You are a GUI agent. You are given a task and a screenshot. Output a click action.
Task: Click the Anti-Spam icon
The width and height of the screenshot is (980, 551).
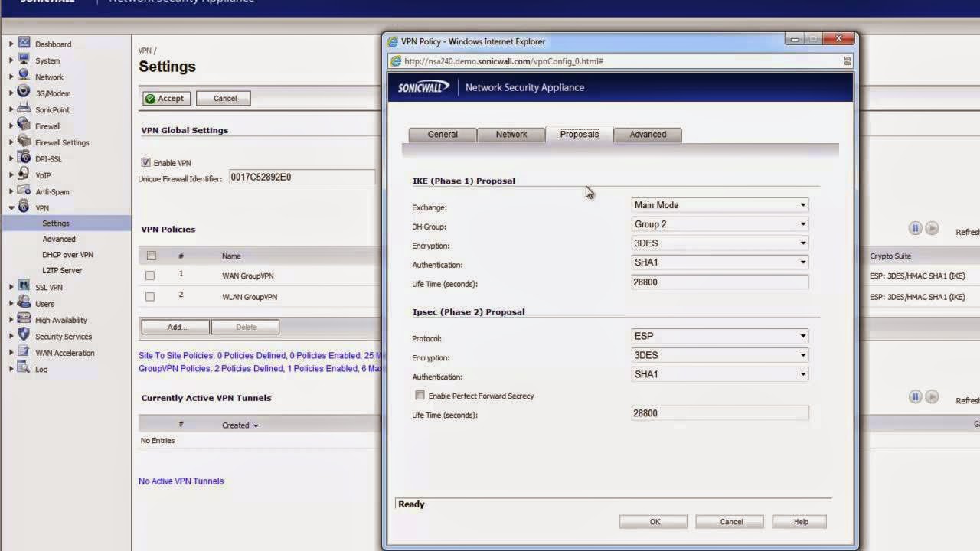(x=24, y=191)
